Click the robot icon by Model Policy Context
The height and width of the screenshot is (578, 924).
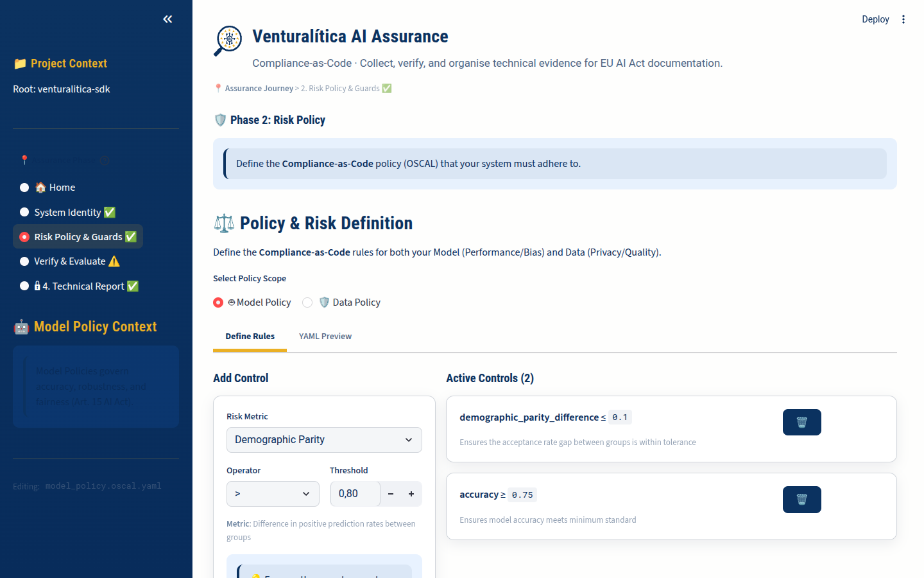tap(21, 327)
